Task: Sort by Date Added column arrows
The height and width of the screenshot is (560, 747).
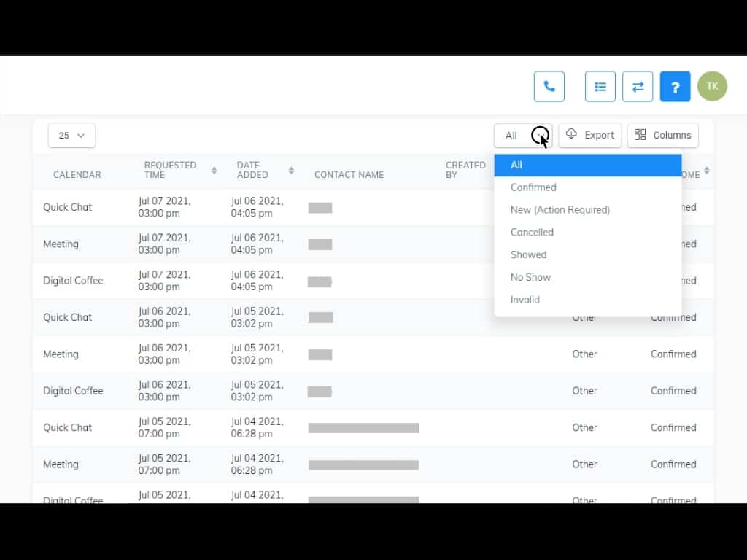Action: click(291, 171)
